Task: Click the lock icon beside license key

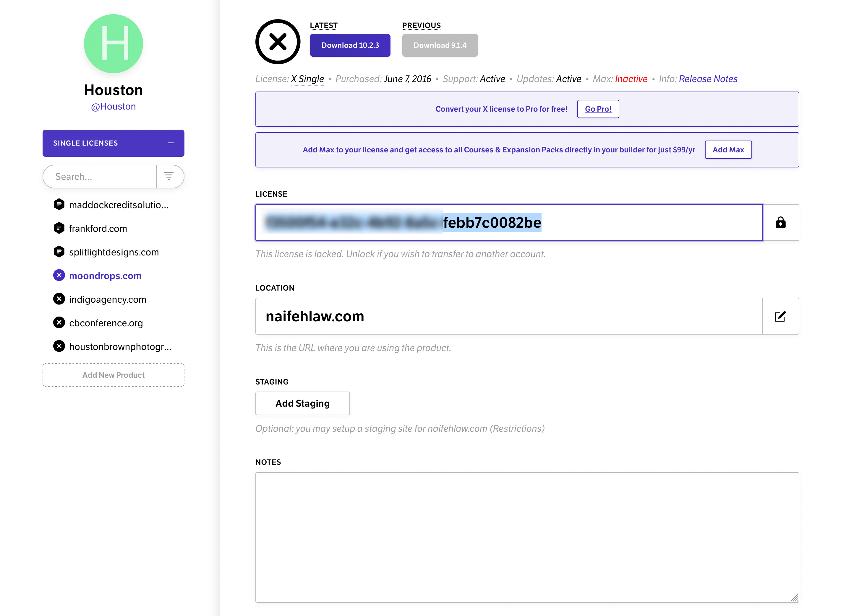Action: tap(780, 223)
